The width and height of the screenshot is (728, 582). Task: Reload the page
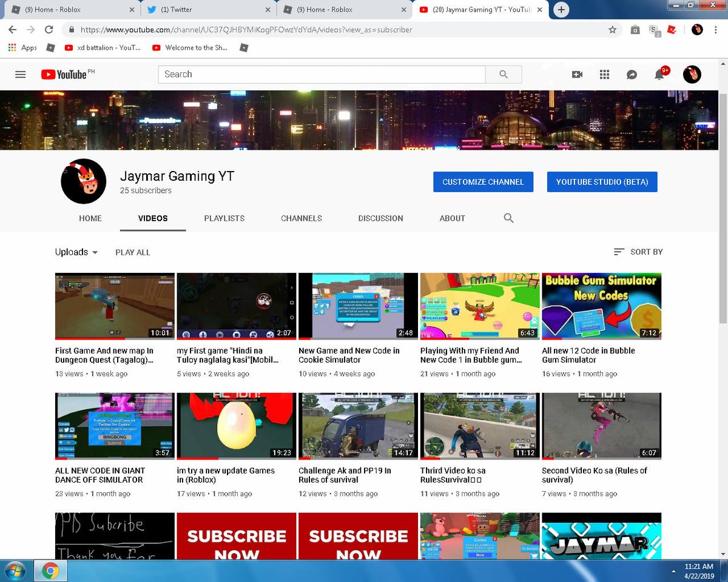pos(49,30)
